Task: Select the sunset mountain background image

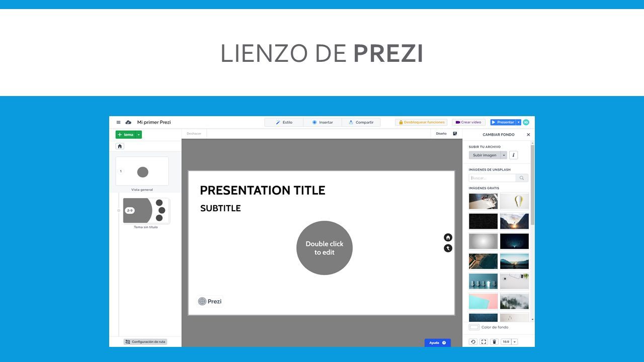Action: 514,221
